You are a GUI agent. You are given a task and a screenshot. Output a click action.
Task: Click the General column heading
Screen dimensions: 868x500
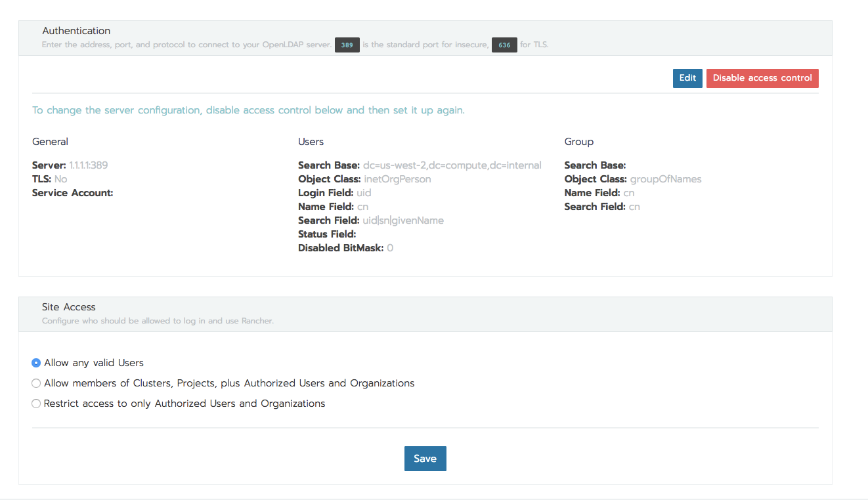pyautogui.click(x=50, y=142)
